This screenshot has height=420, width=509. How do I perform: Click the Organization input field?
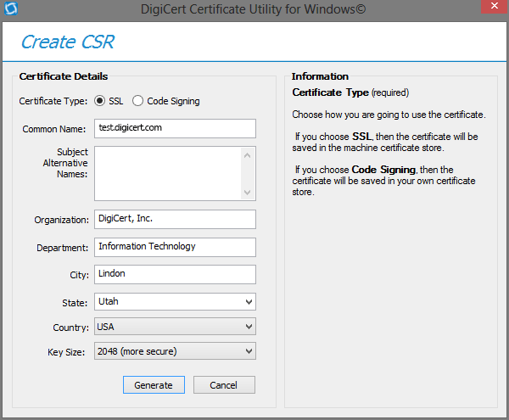pyautogui.click(x=175, y=219)
